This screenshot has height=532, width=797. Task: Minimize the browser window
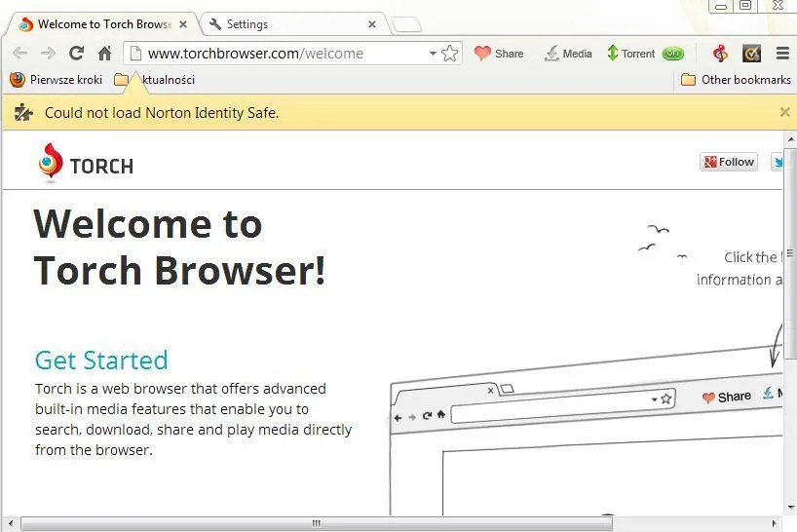[721, 6]
